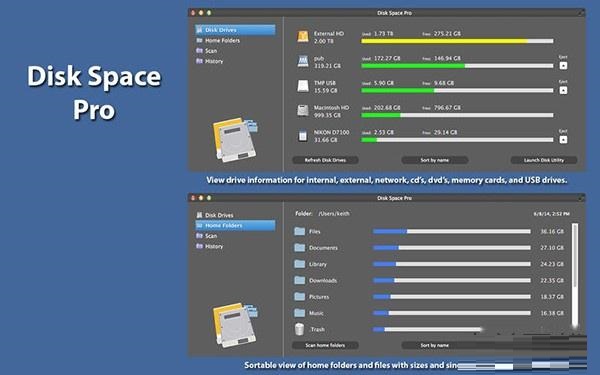This screenshot has height=375, width=600.
Task: Click the 172.27 GB used value
Action: (x=387, y=58)
